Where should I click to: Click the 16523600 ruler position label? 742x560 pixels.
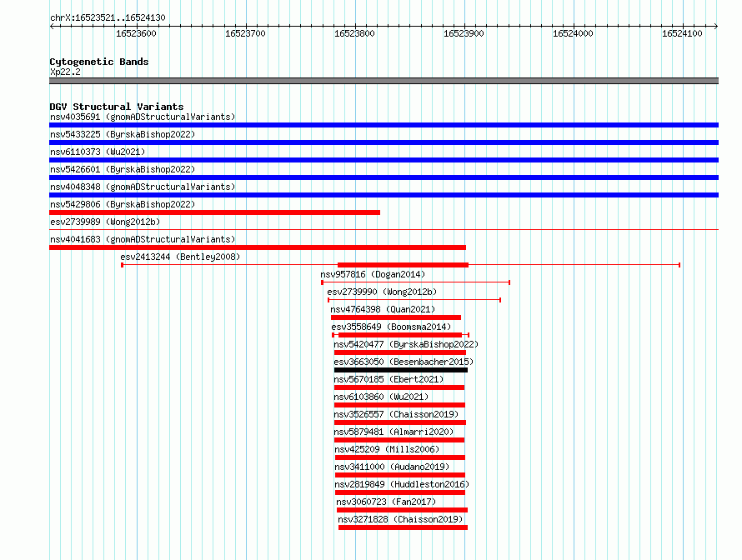click(136, 33)
